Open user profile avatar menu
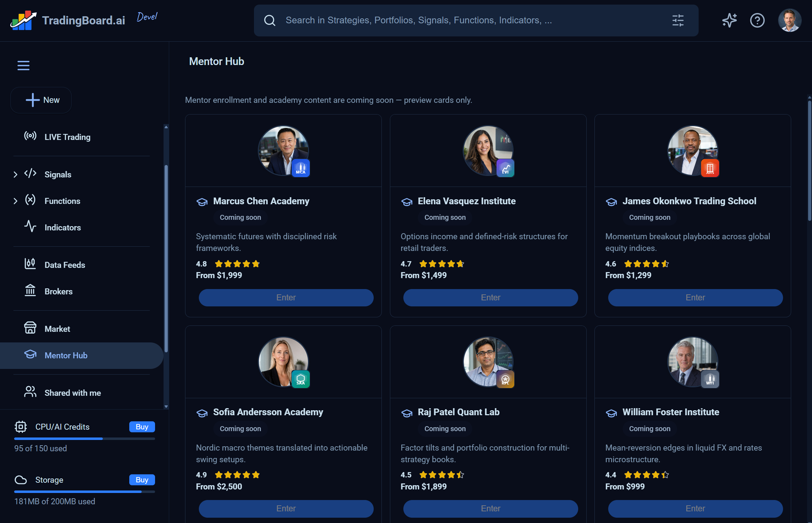The width and height of the screenshot is (812, 523). pos(790,20)
